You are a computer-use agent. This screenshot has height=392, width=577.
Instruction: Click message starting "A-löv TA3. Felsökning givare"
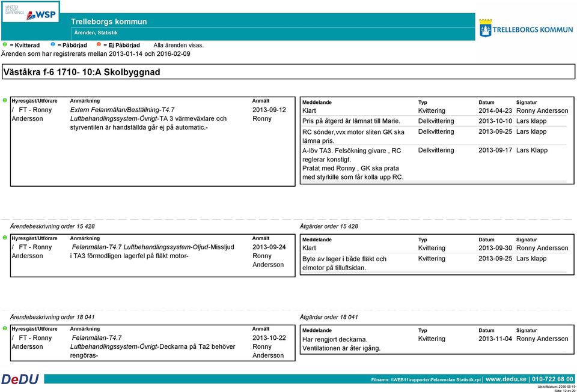click(353, 164)
